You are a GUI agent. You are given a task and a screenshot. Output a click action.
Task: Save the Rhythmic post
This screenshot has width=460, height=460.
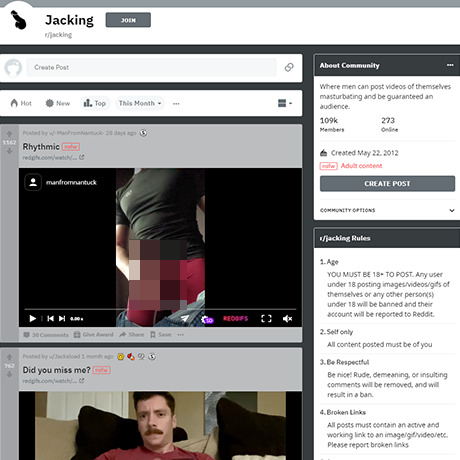[161, 335]
